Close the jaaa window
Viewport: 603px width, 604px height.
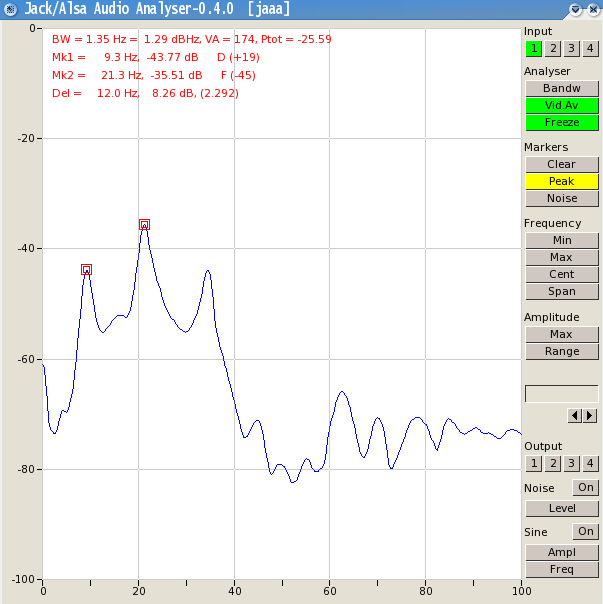tap(593, 9)
